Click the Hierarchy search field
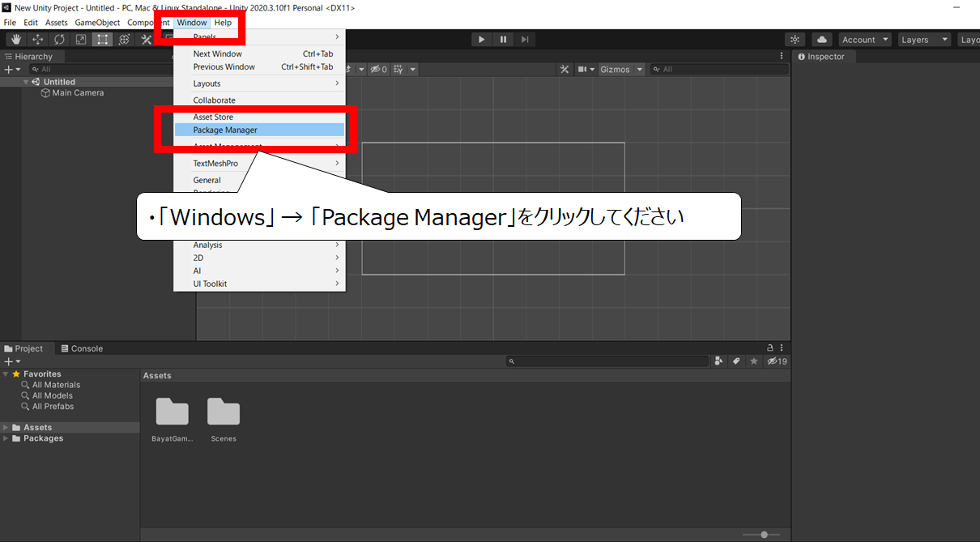 pos(101,70)
